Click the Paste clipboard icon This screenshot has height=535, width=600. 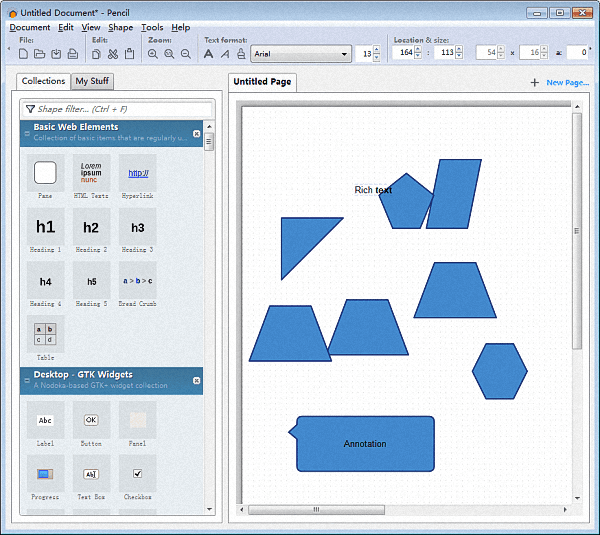[130, 54]
